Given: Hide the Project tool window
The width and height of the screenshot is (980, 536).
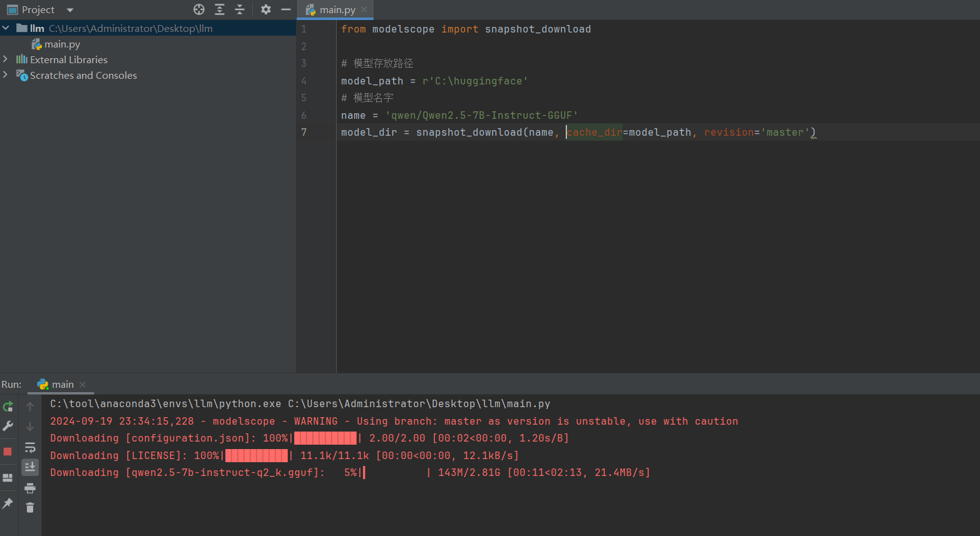Looking at the screenshot, I should tap(286, 9).
